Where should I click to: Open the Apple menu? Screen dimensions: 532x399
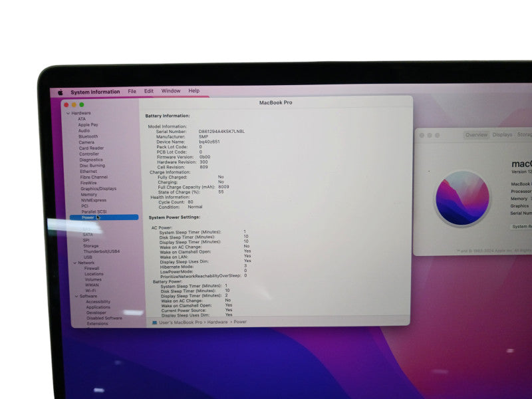pos(61,92)
